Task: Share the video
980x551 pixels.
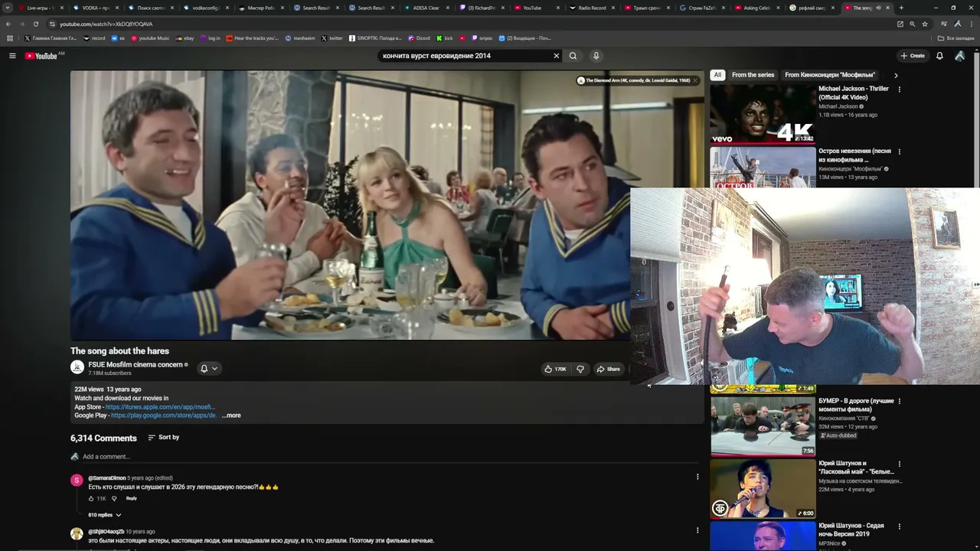Action: [x=609, y=369]
